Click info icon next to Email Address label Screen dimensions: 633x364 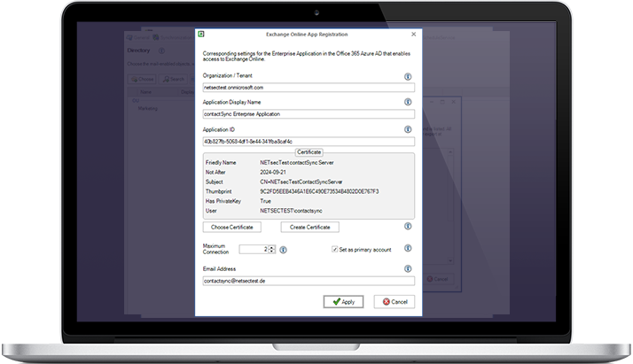click(x=408, y=268)
